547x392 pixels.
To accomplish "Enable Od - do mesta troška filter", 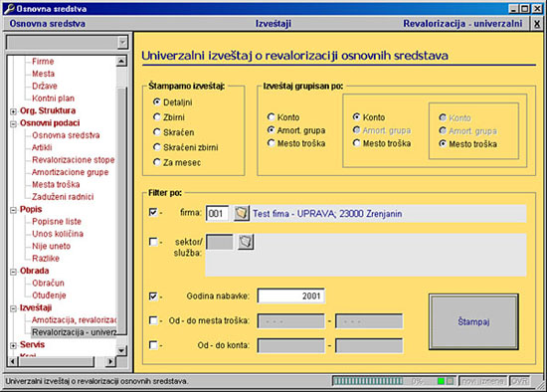I will coord(153,320).
